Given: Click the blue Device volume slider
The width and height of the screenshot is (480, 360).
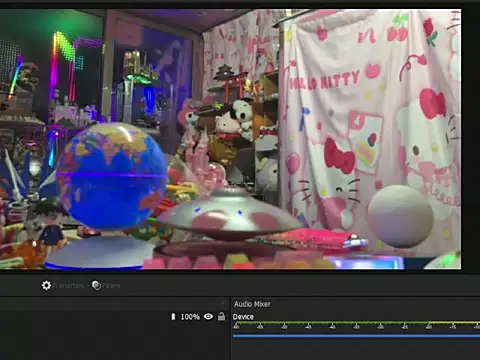Looking at the screenshot, I should point(356,336).
